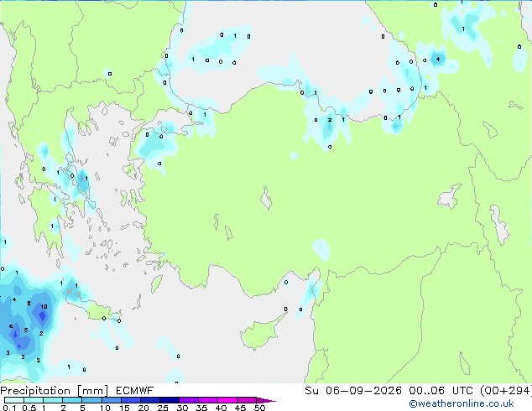Click the 'Precipitation' title text
This screenshot has height=411, width=532.
[35, 391]
